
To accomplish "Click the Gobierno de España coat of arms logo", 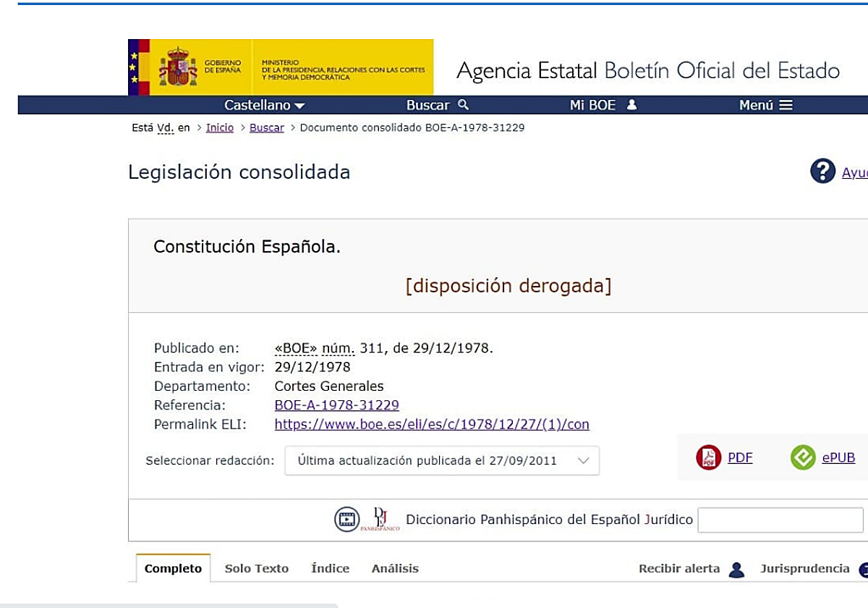I will pos(178,67).
